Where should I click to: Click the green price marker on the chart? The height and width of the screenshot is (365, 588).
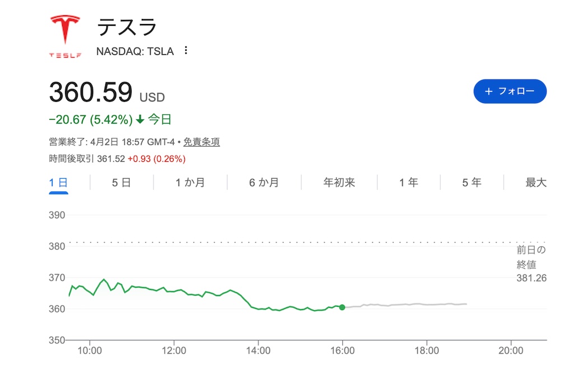click(342, 307)
